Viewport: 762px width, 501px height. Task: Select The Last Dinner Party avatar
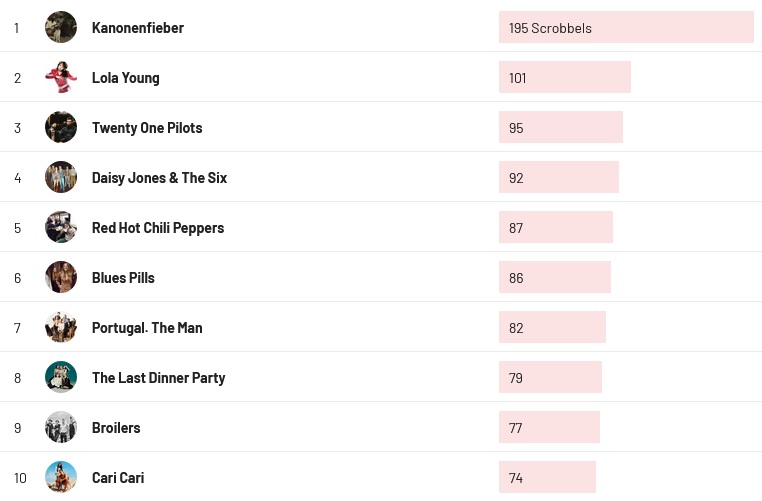coord(61,377)
